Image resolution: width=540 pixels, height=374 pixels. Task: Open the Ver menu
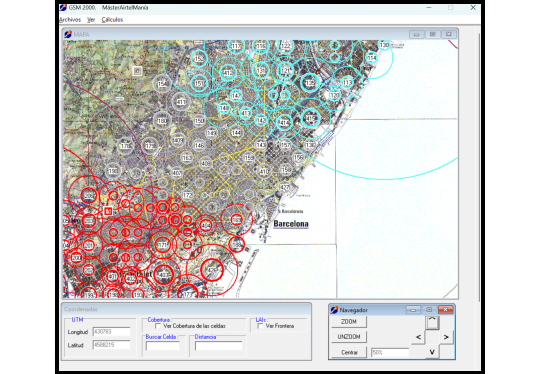pyautogui.click(x=91, y=20)
